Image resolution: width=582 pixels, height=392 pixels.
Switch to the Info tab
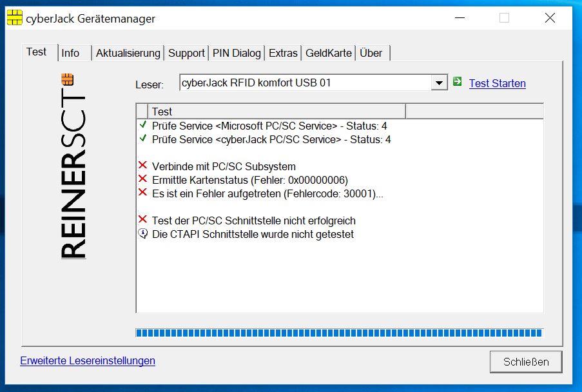75,53
